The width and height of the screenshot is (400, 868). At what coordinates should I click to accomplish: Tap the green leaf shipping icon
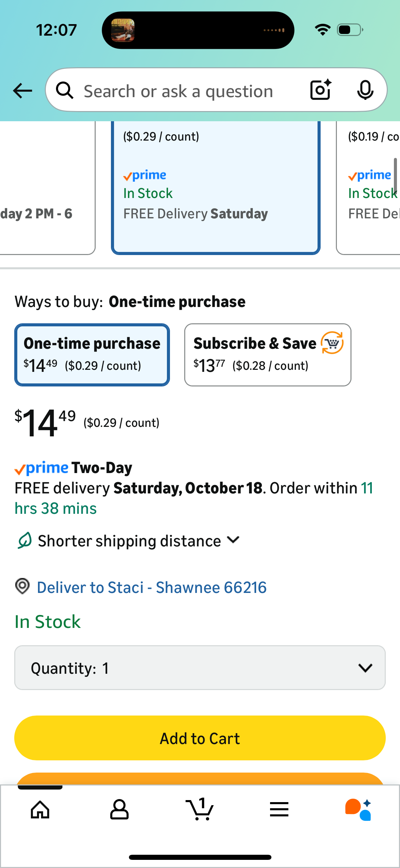click(x=24, y=540)
